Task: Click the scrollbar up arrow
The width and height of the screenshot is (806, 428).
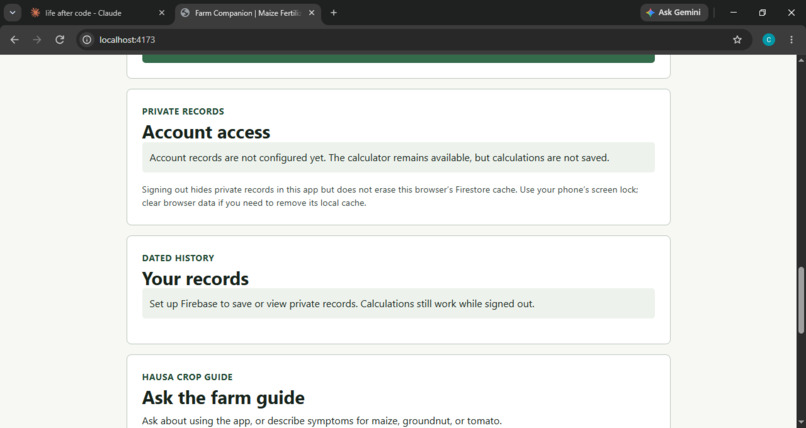Action: [x=801, y=60]
